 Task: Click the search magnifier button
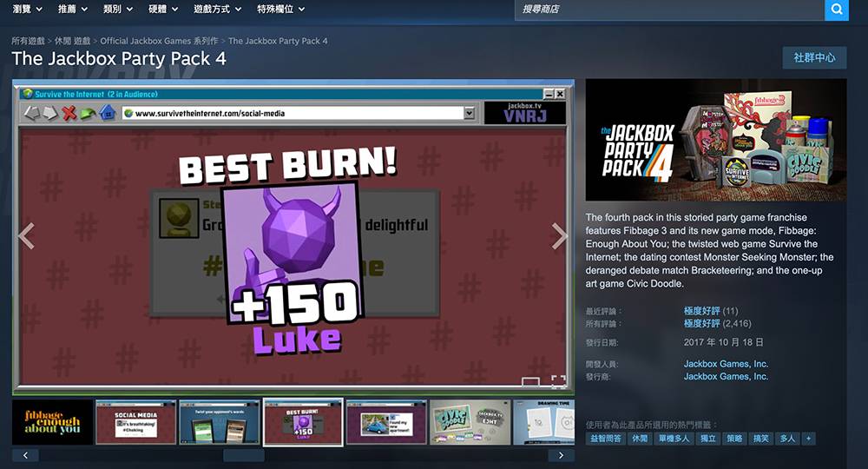point(837,10)
